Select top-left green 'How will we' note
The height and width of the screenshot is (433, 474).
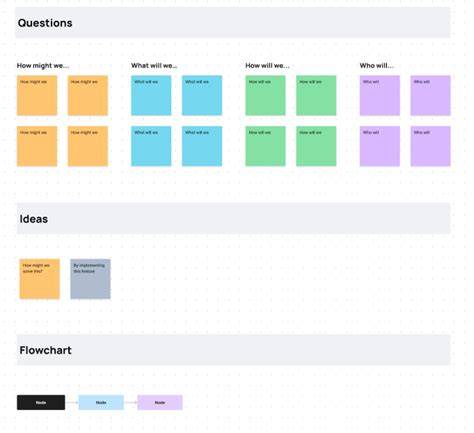coord(265,95)
